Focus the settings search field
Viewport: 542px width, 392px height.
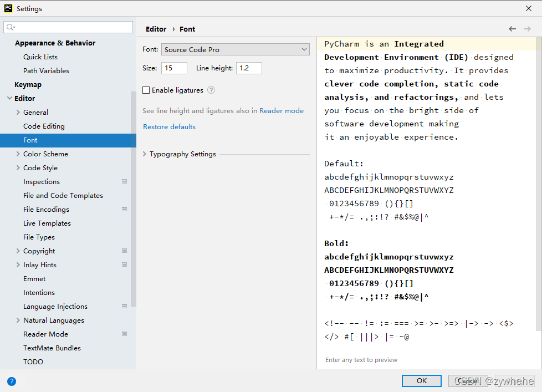point(68,27)
